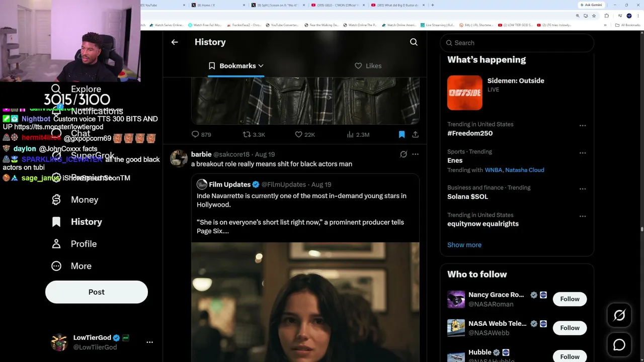Open the WNBA trending link
This screenshot has height=362, width=644.
tap(493, 170)
